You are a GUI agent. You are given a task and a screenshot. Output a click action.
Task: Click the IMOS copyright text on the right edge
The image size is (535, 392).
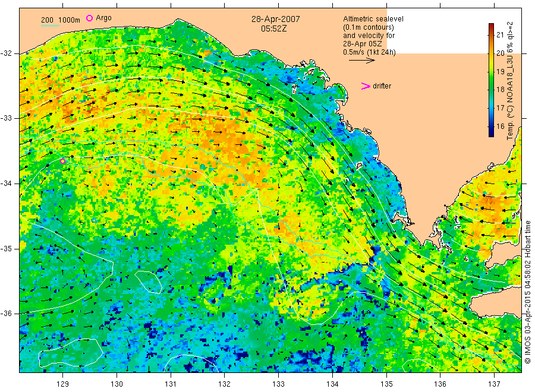527,292
